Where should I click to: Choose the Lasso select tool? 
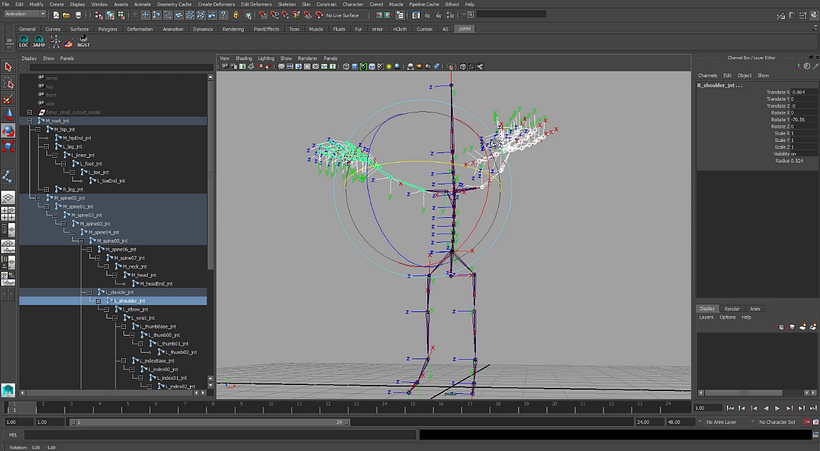tap(8, 83)
